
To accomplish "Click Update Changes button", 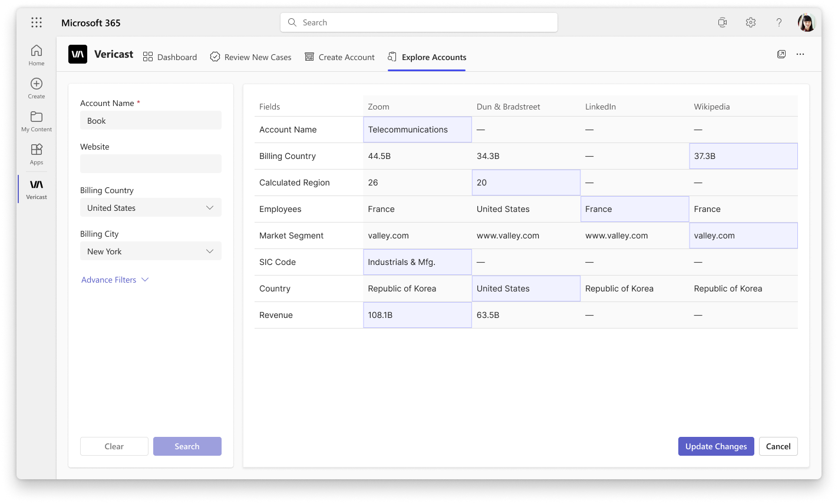I will point(716,446).
